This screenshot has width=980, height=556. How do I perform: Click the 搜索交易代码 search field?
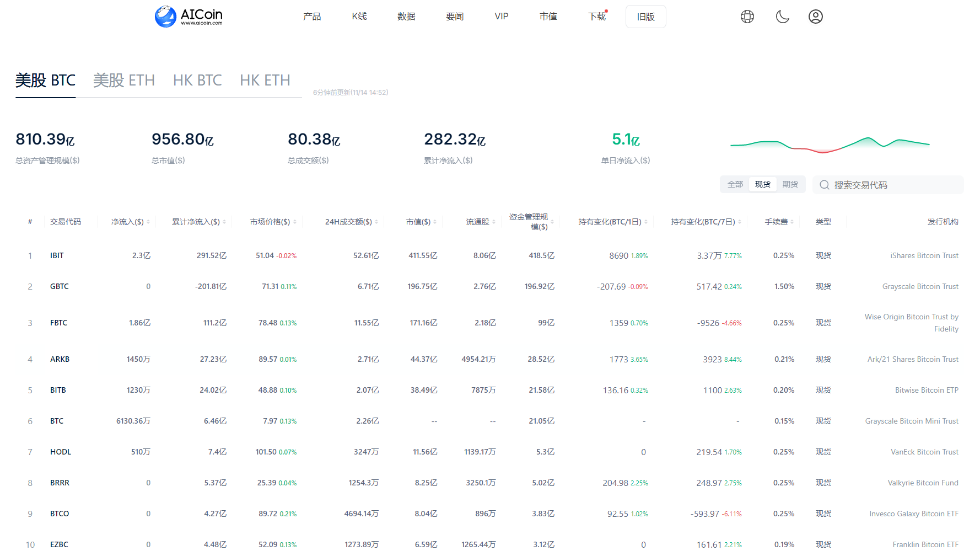[x=889, y=185]
